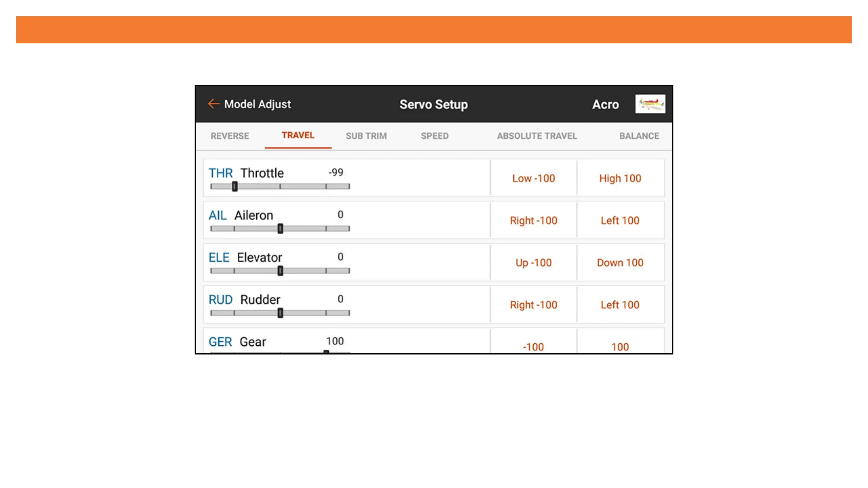The image size is (868, 488).
Task: Click the Throttle slider handle
Action: [x=235, y=186]
